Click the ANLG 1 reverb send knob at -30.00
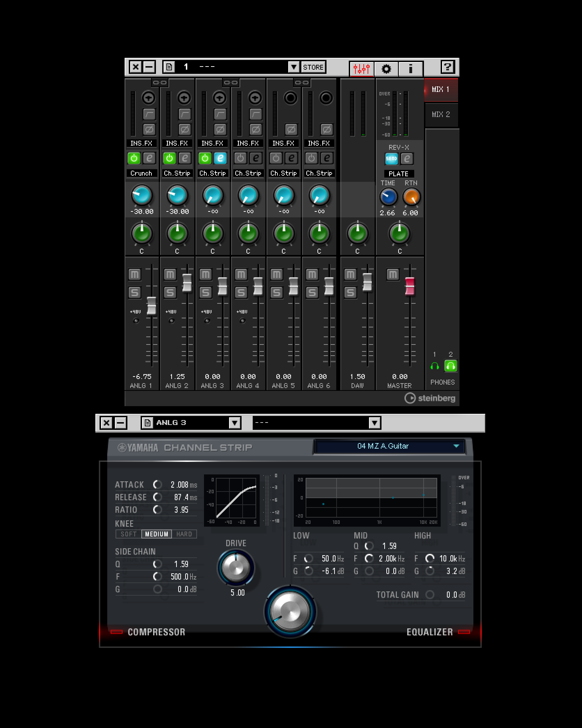 coord(142,195)
